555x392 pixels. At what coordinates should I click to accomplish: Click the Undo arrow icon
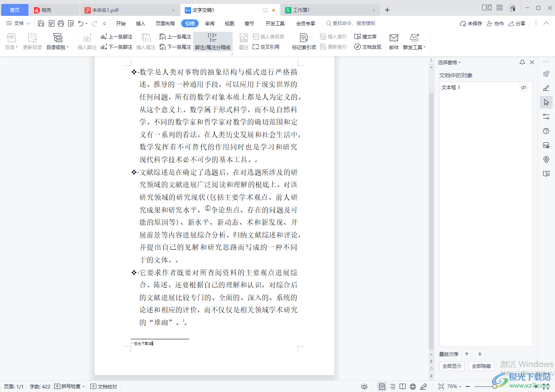click(x=81, y=23)
